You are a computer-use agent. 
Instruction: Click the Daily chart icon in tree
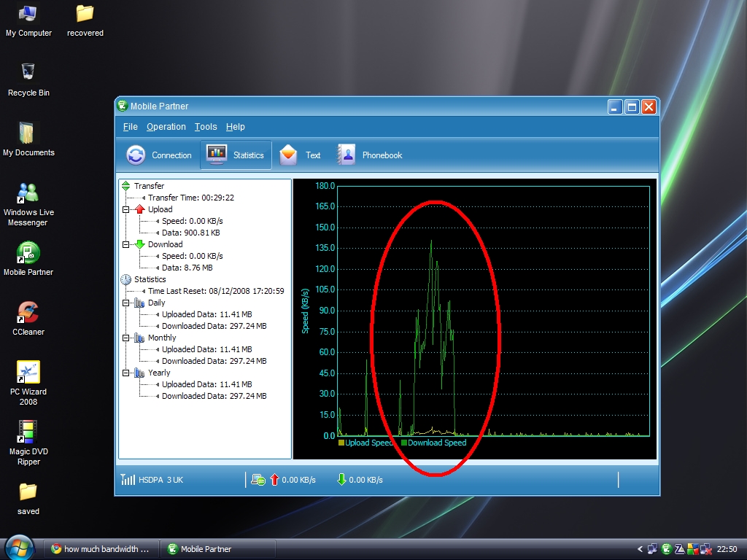pos(139,303)
